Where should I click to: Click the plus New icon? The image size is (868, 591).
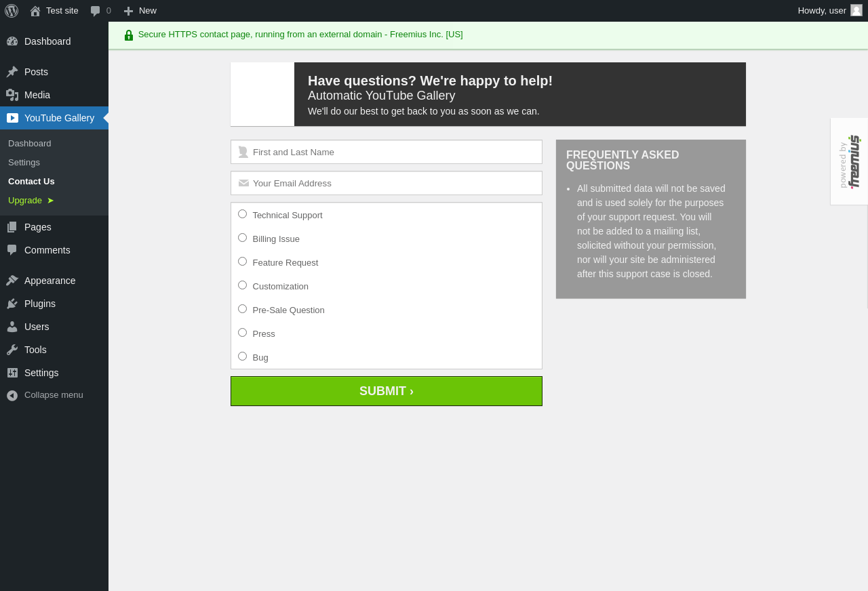click(128, 11)
